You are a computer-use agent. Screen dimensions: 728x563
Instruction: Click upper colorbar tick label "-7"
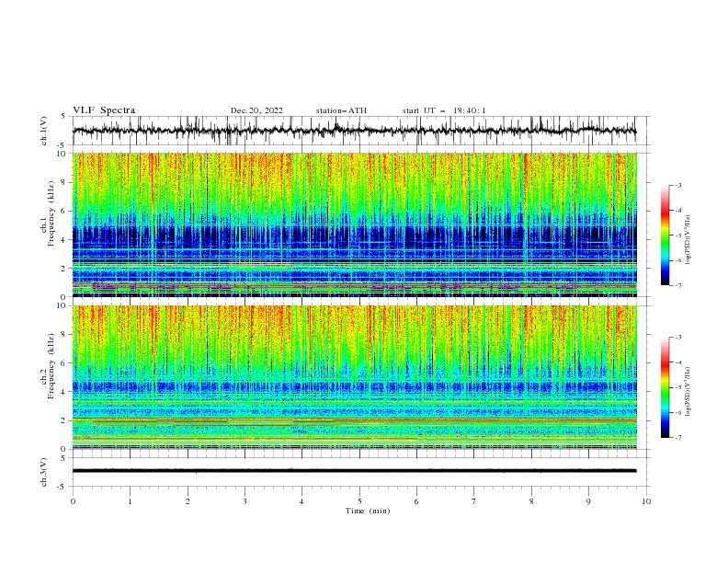click(x=677, y=285)
